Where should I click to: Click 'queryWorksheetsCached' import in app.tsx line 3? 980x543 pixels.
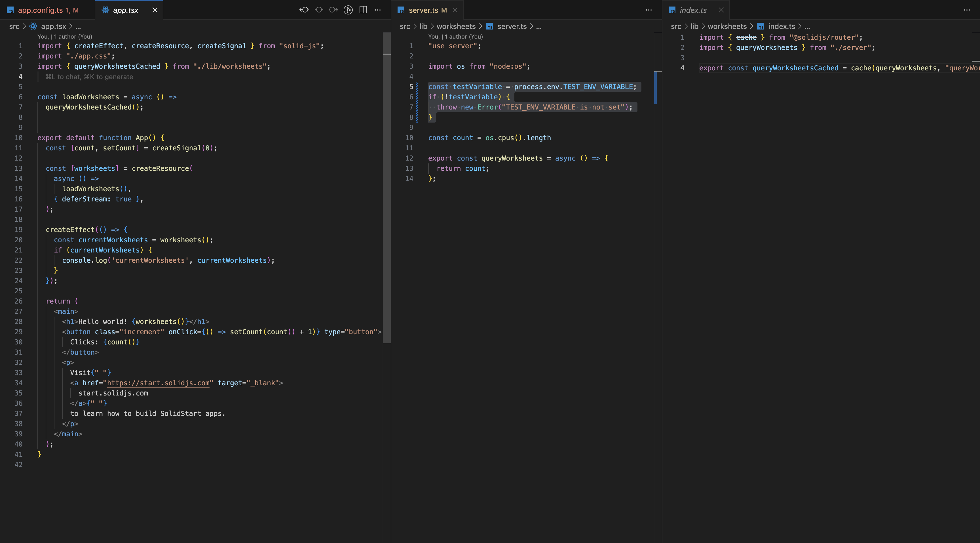(117, 66)
